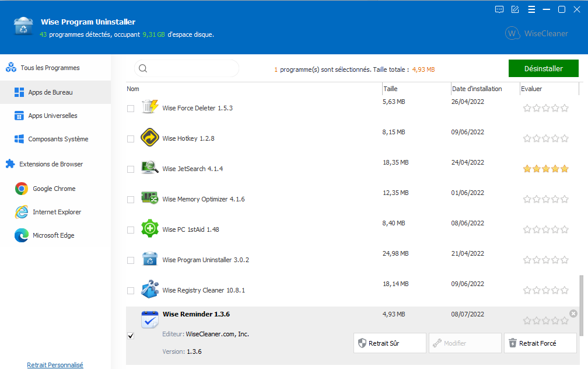
Task: Select Apps de Bureau in sidebar
Action: click(55, 92)
